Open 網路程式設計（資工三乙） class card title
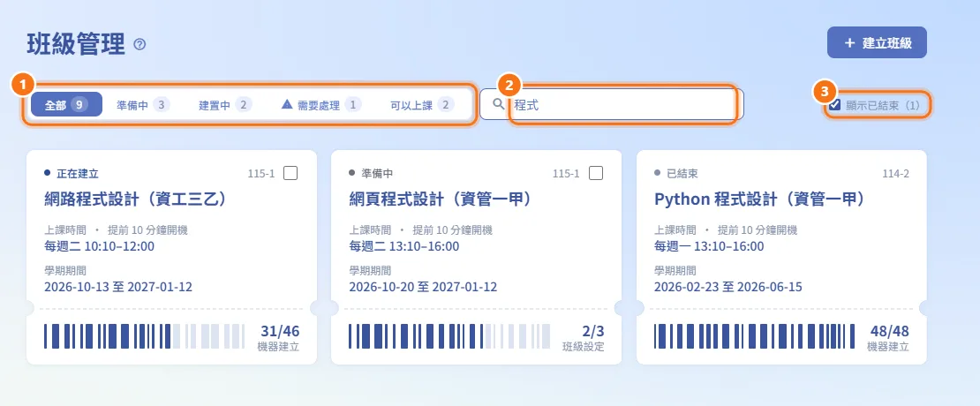980x406 pixels. pyautogui.click(x=135, y=199)
